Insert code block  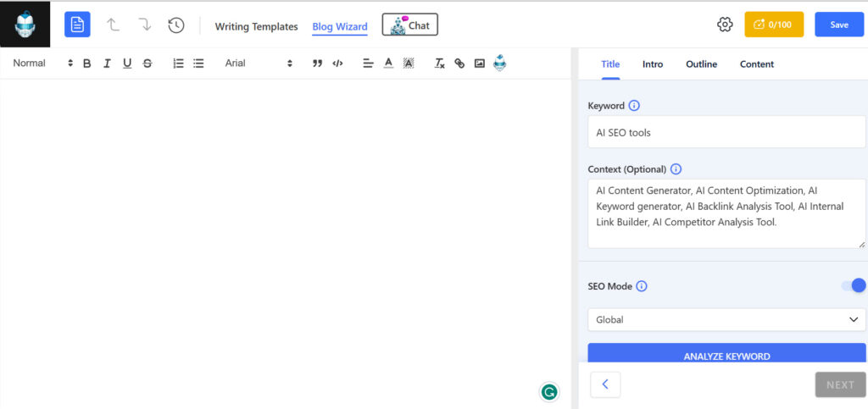[337, 64]
